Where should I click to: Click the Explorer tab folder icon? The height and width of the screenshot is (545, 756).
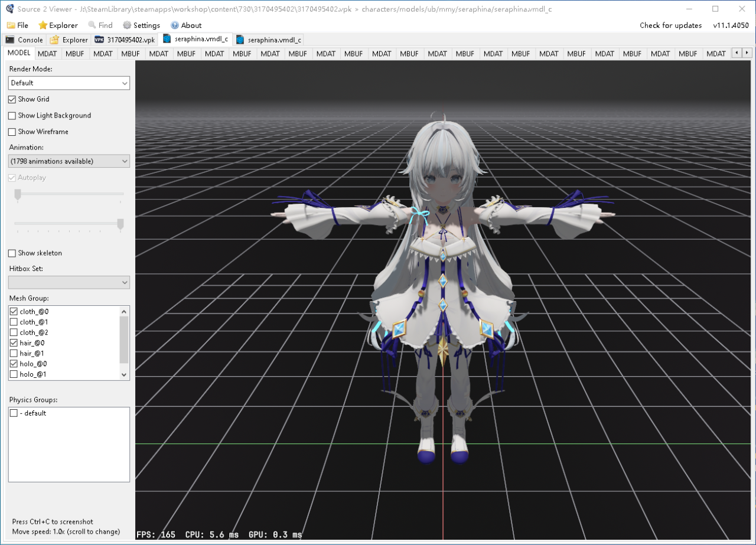[54, 40]
